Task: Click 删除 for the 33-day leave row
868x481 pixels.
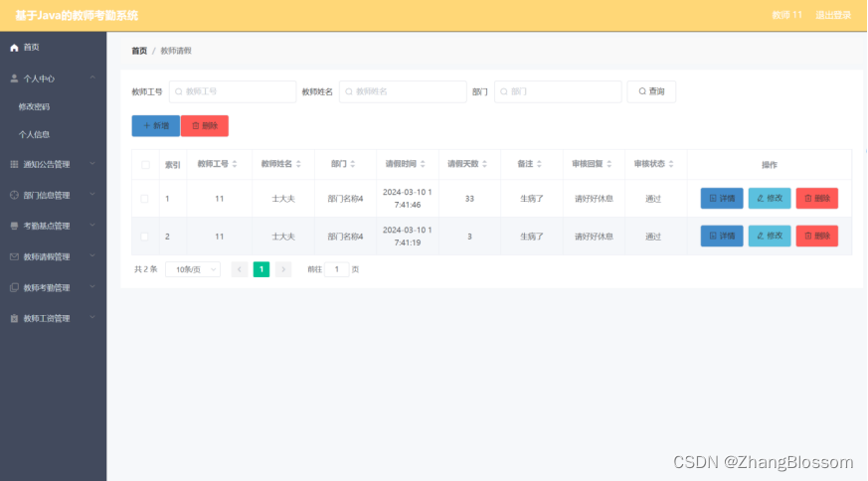Action: point(817,198)
